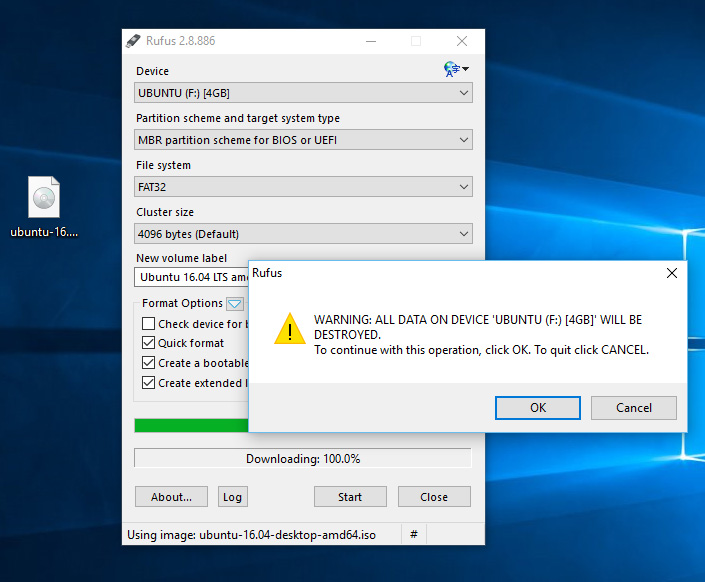Open the Cluster size dropdown
Viewport: 705px width, 582px height.
pos(303,234)
